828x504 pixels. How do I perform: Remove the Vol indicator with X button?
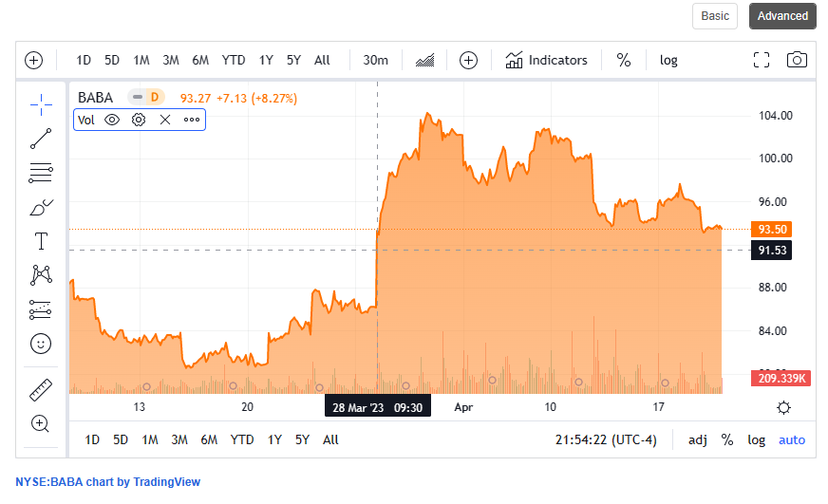coord(165,120)
